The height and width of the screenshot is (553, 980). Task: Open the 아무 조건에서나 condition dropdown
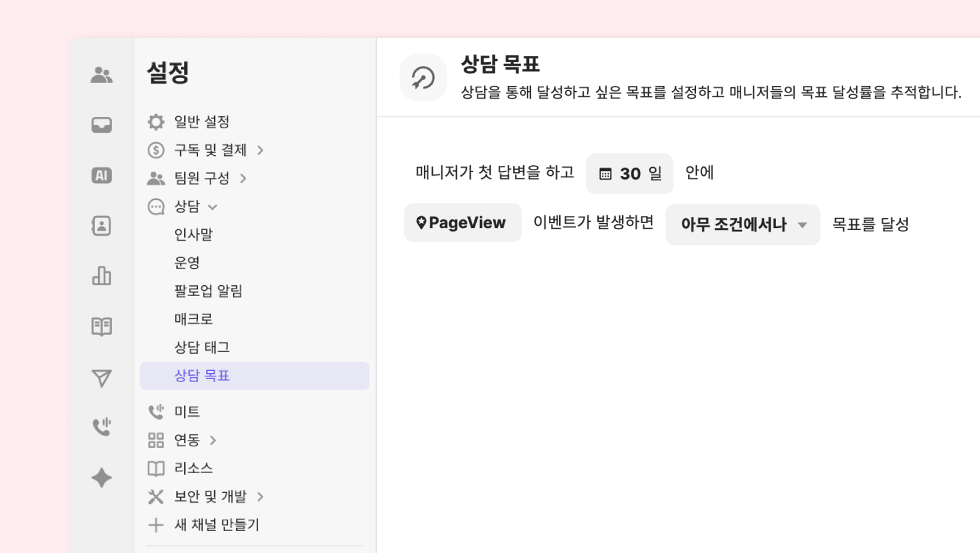click(743, 225)
